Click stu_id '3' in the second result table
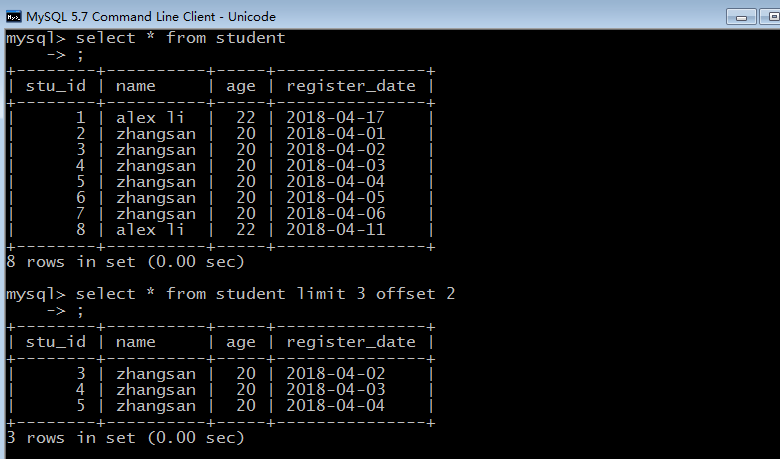The height and width of the screenshot is (459, 780). click(x=81, y=373)
